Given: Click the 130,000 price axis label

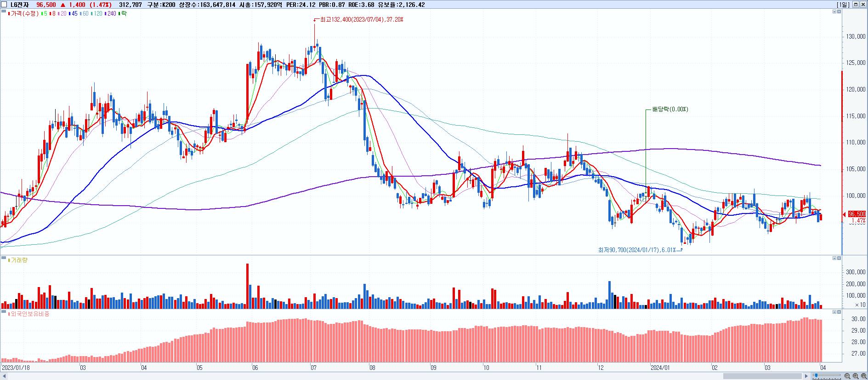Looking at the screenshot, I should point(856,36).
